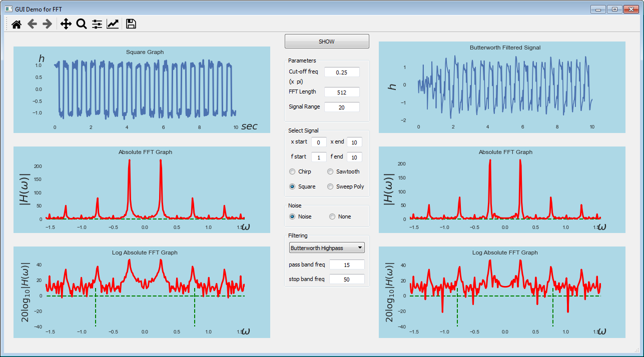
Task: Click the Signal Range input box
Action: click(342, 107)
